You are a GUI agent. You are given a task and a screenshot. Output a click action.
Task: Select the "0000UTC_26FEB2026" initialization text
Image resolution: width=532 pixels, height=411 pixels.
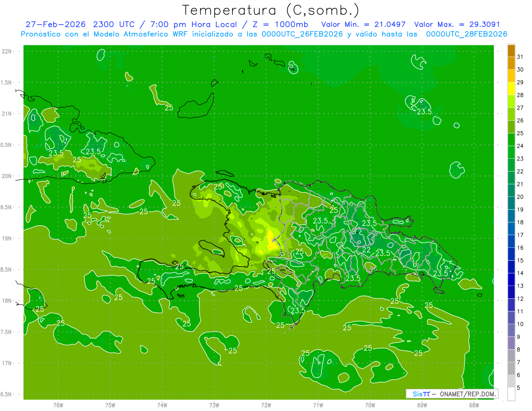point(302,34)
